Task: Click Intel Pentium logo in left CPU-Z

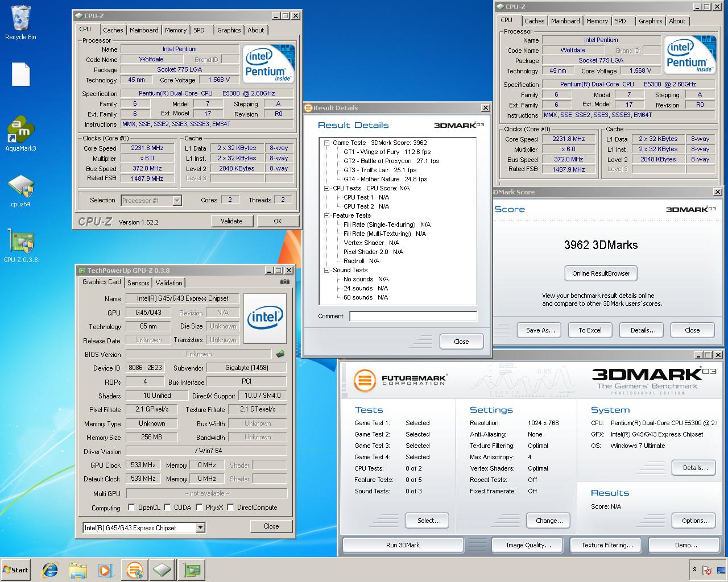Action: (269, 64)
